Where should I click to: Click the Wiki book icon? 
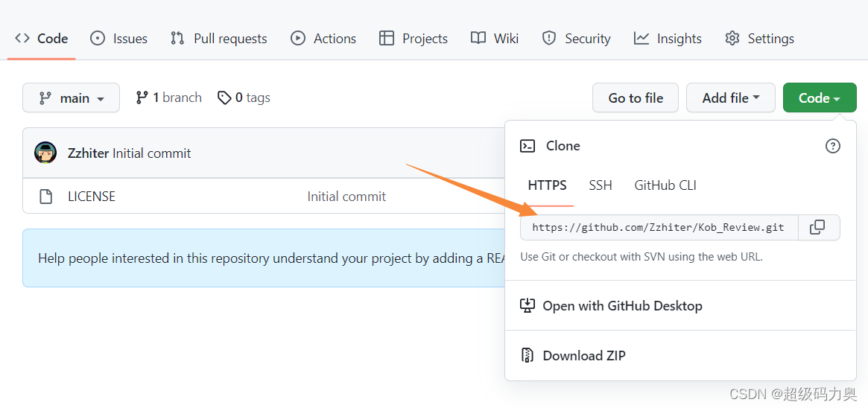click(478, 37)
